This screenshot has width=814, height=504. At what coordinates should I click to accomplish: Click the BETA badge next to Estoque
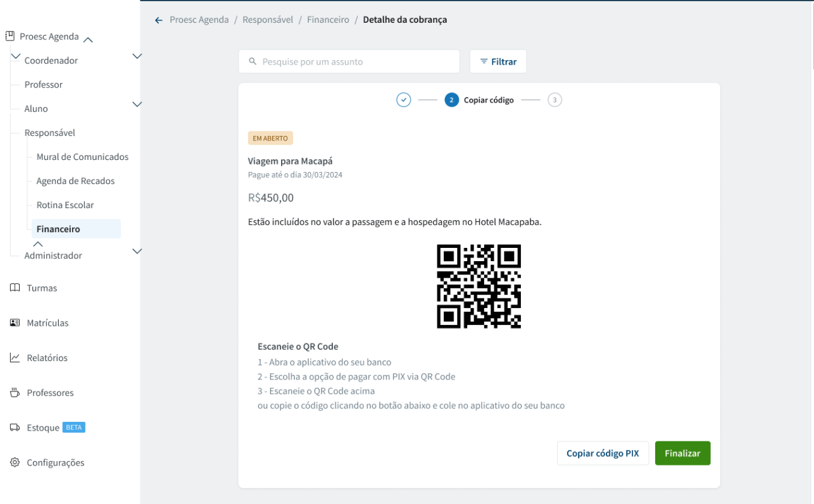pos(74,427)
